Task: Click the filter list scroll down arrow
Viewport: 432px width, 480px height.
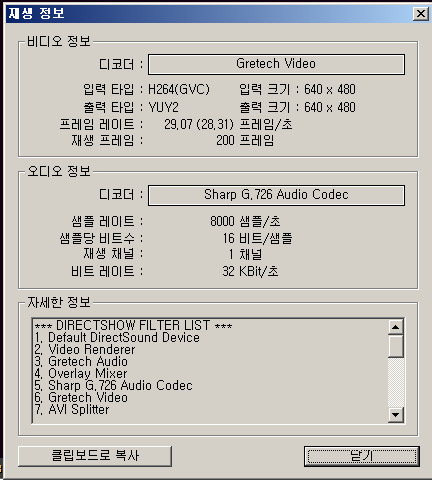Action: 396,415
